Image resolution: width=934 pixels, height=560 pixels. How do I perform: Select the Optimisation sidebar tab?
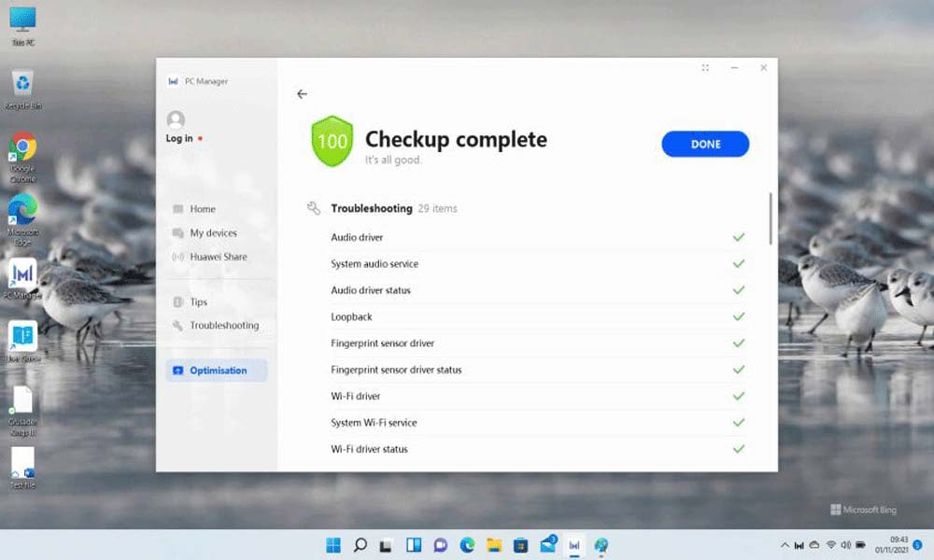click(217, 371)
